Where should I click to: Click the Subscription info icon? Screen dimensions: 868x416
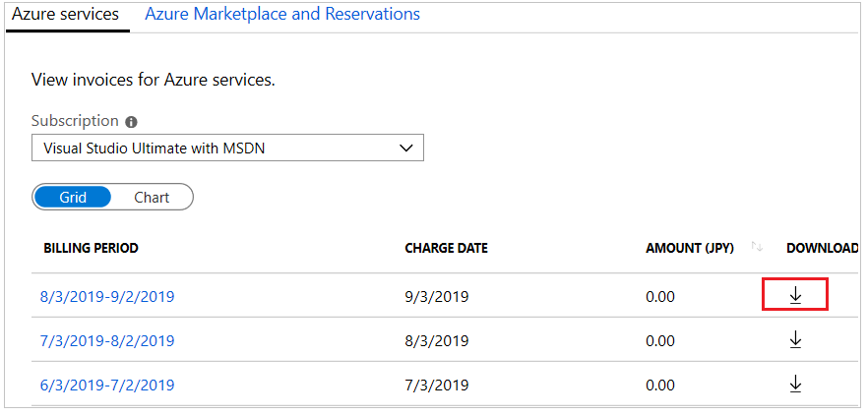click(x=131, y=122)
